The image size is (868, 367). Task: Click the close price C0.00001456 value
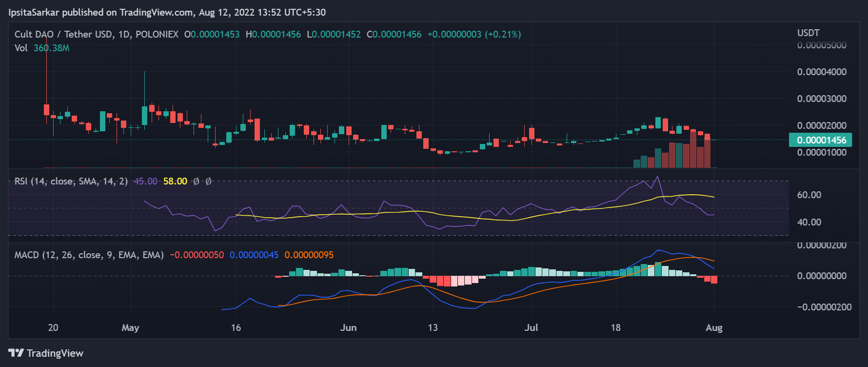tap(394, 34)
